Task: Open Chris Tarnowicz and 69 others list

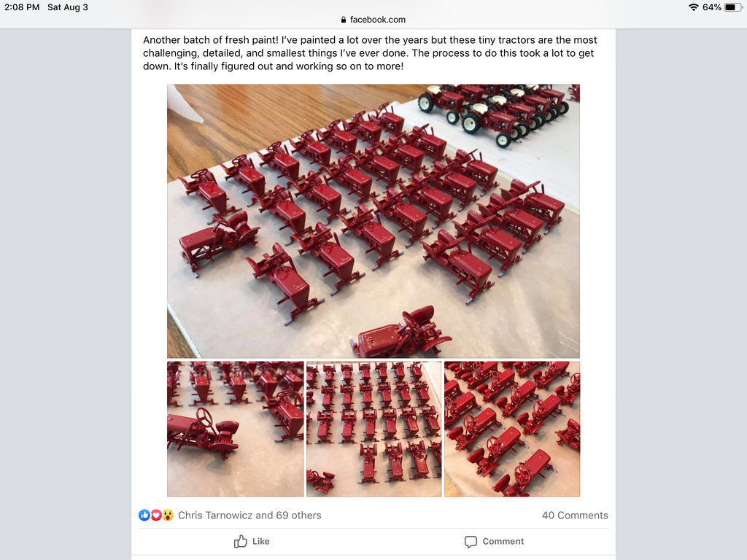Action: point(249,516)
